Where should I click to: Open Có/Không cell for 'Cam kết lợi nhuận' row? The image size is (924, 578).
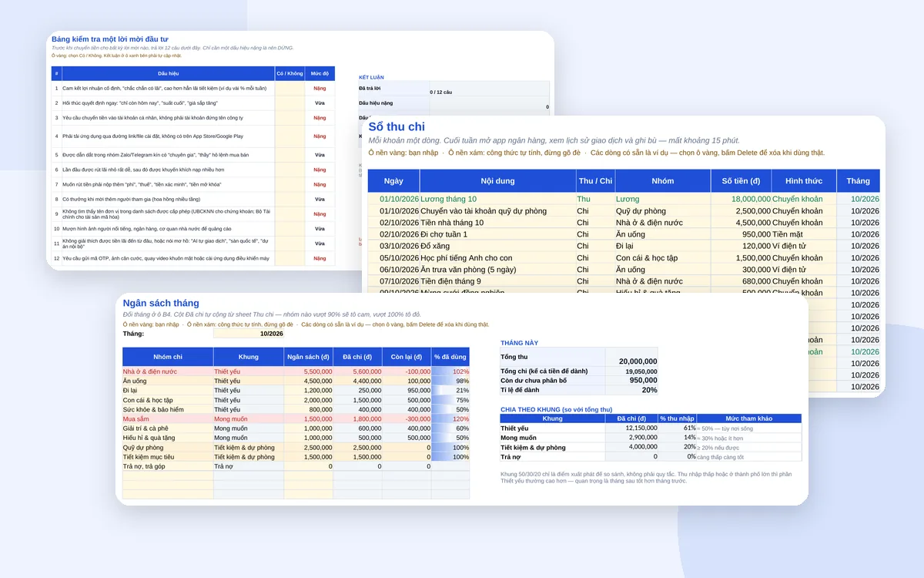[x=290, y=89]
